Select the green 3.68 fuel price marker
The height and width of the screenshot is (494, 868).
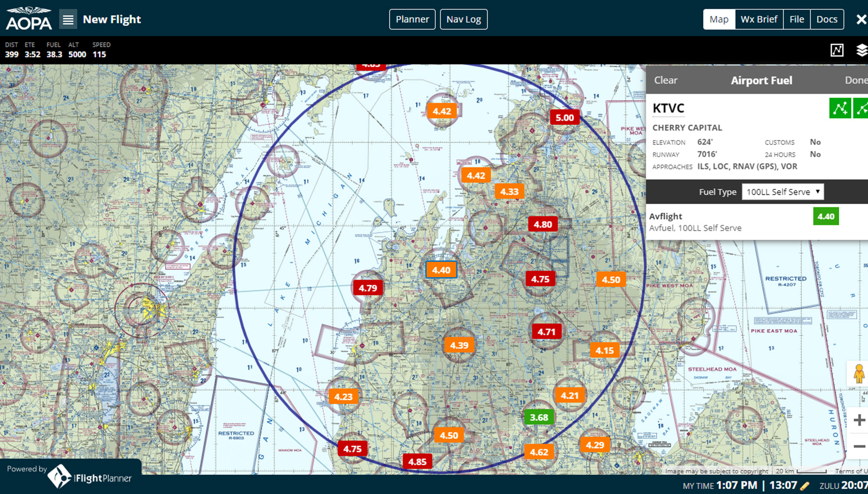pyautogui.click(x=539, y=417)
